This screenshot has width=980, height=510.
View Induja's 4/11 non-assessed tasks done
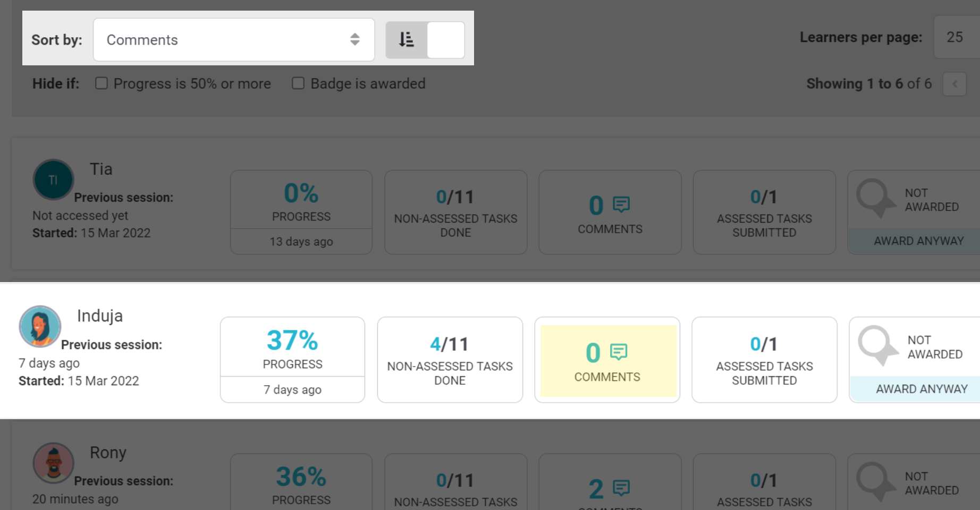click(x=450, y=360)
